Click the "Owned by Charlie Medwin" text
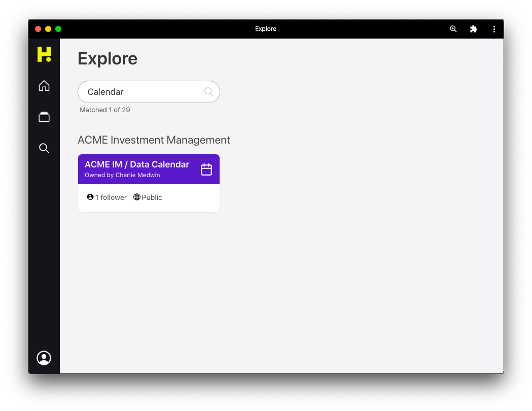The image size is (532, 411). pyautogui.click(x=123, y=175)
